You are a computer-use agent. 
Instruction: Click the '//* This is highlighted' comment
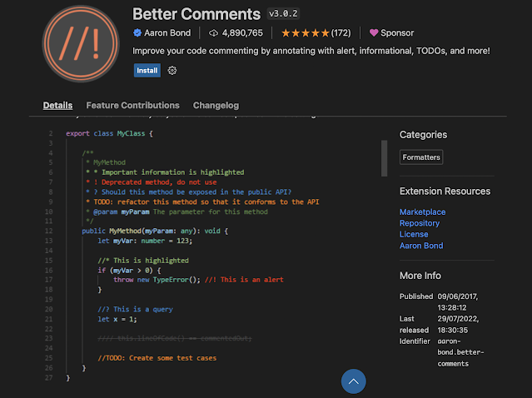tap(143, 261)
